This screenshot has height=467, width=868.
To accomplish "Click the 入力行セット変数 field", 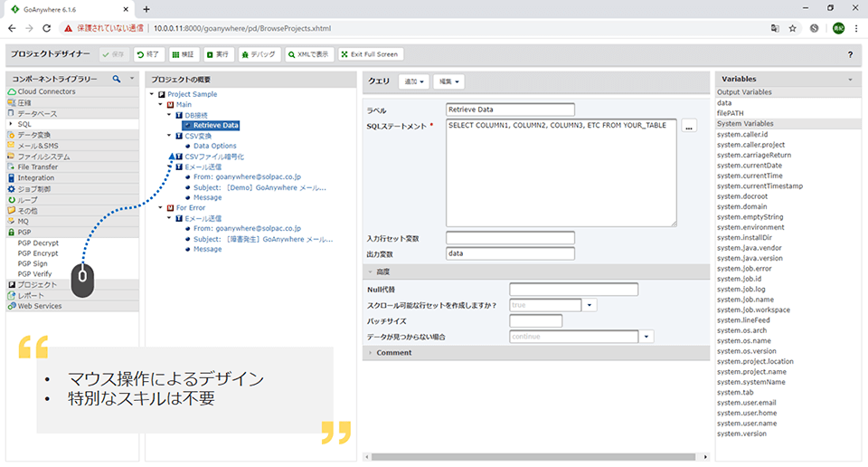I will tap(510, 238).
